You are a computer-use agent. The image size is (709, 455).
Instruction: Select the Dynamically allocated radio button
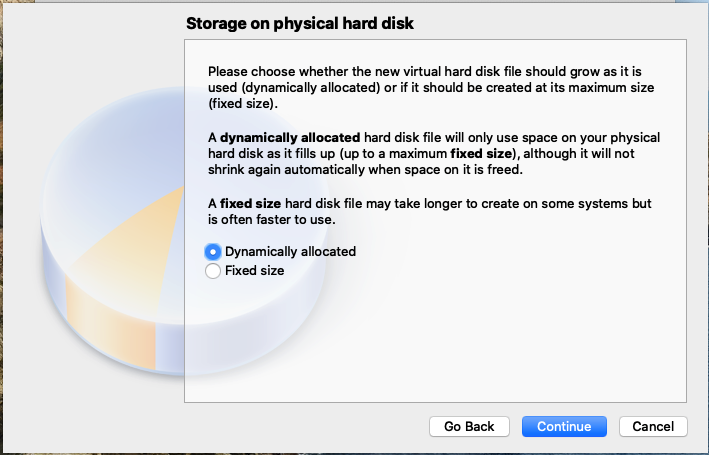pos(213,252)
